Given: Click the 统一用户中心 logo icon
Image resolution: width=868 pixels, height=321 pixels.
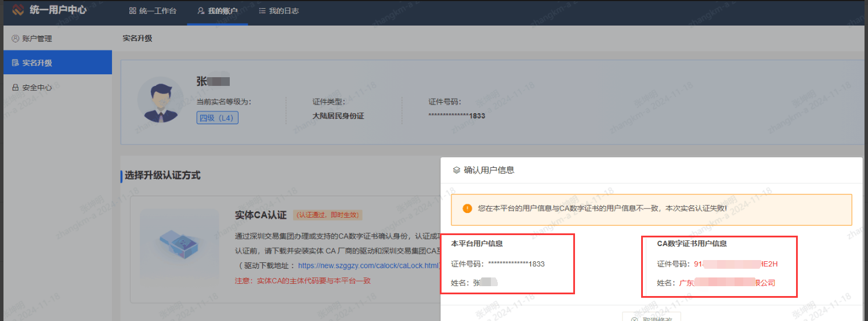Looking at the screenshot, I should click(18, 10).
